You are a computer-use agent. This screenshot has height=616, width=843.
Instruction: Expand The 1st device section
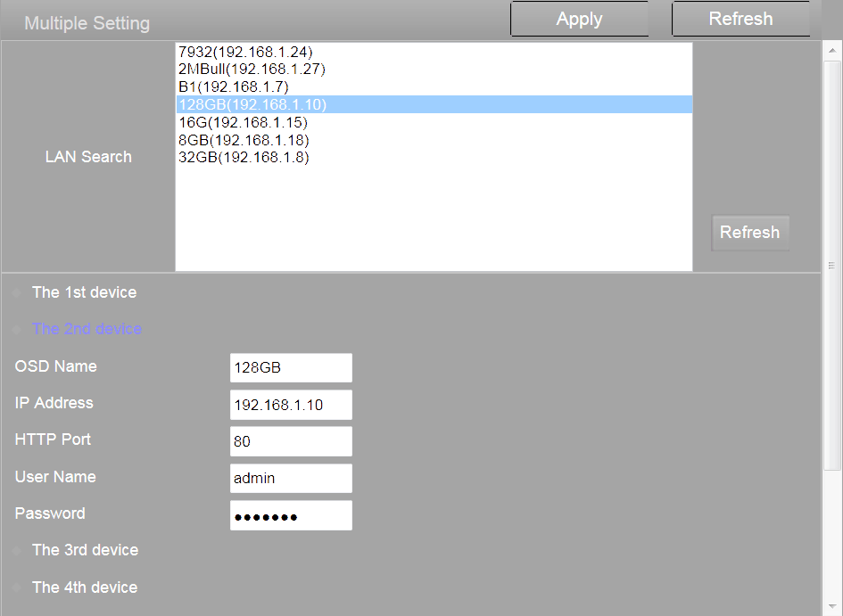coord(85,292)
